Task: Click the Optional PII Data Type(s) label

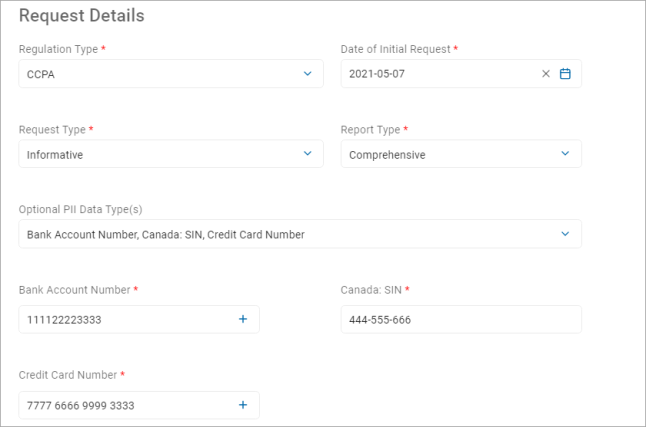Action: (82, 209)
